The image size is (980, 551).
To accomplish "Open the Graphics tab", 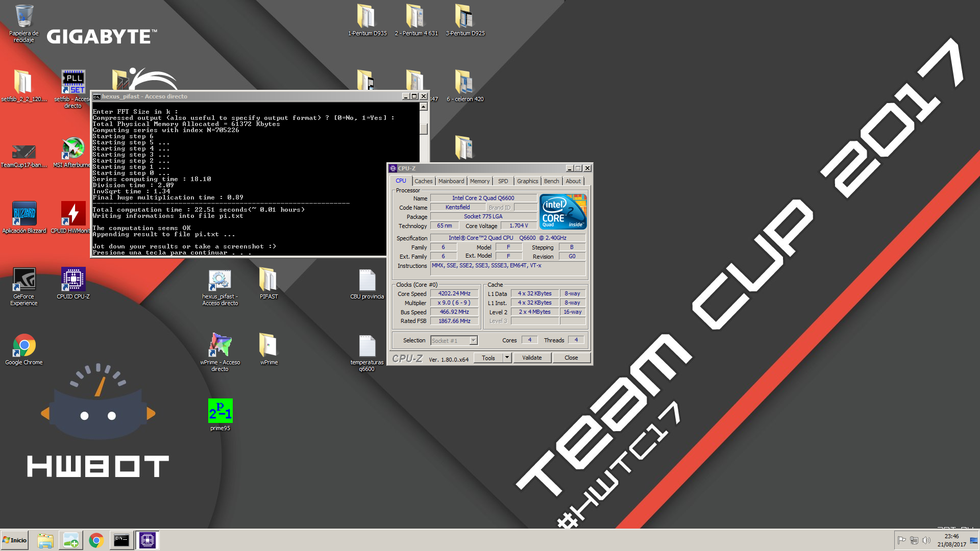I will click(527, 181).
